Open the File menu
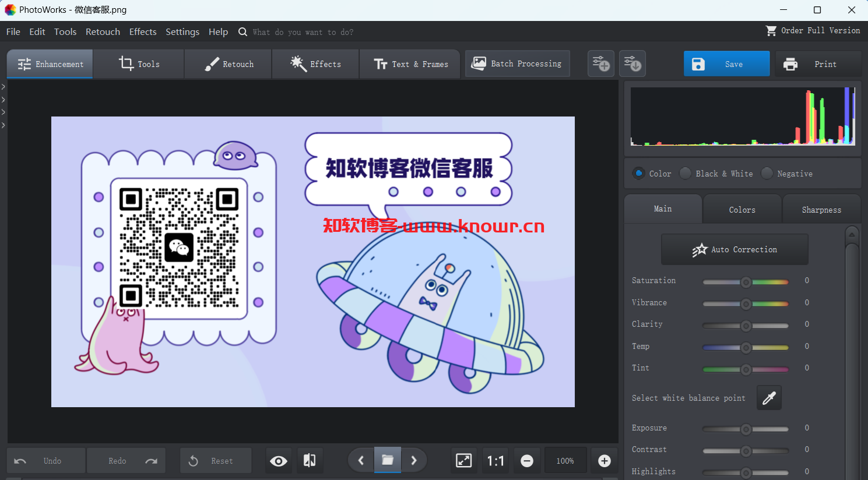The width and height of the screenshot is (868, 480). (x=13, y=32)
